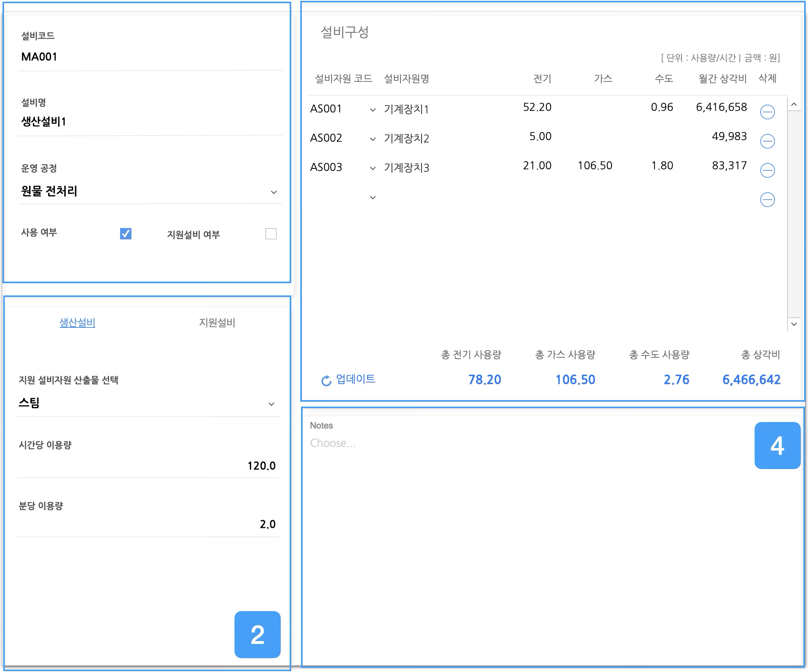The image size is (809, 672).
Task: Click the 업데이트 link
Action: coord(355,379)
